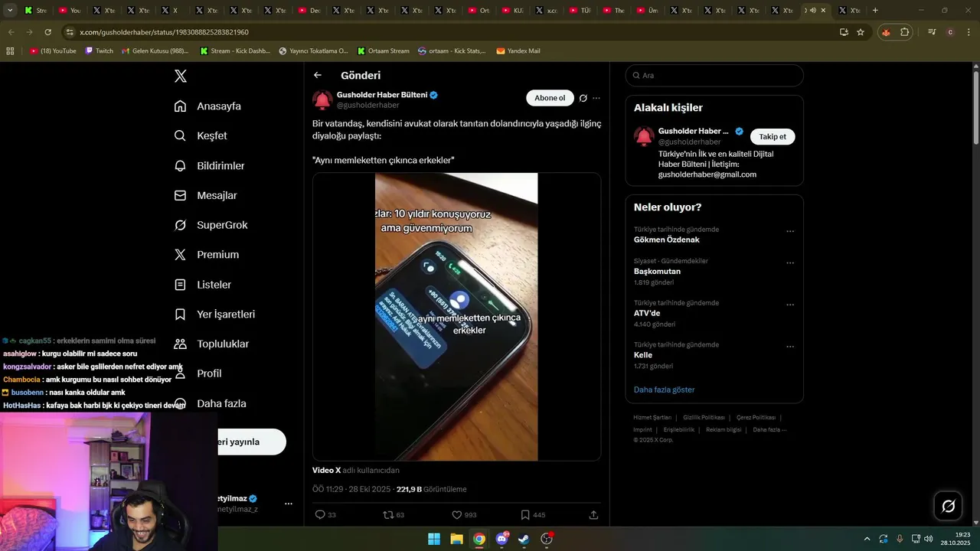Switch to the Dec YouTube tab
The image size is (980, 551).
[310, 10]
